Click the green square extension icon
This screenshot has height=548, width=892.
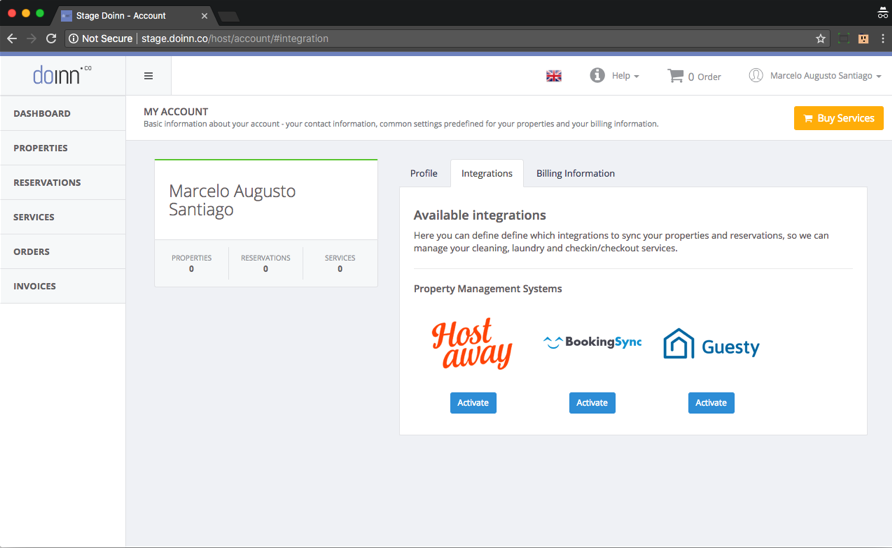click(844, 39)
